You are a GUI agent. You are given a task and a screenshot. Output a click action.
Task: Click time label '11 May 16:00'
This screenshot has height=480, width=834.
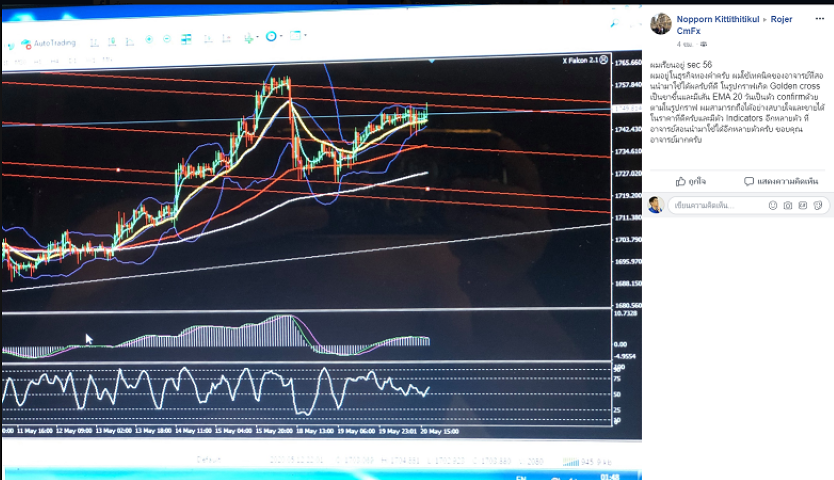[x=35, y=431]
